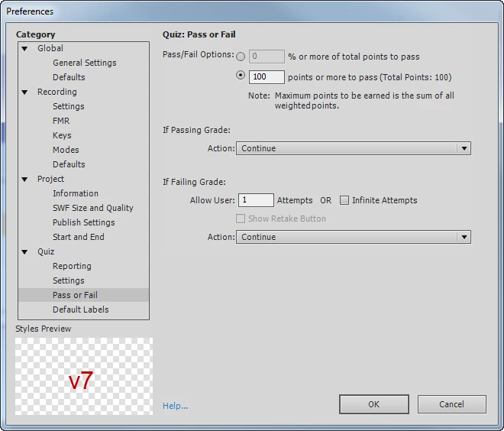The width and height of the screenshot is (504, 431).
Task: Select Defaults under Global category
Action: tap(69, 77)
